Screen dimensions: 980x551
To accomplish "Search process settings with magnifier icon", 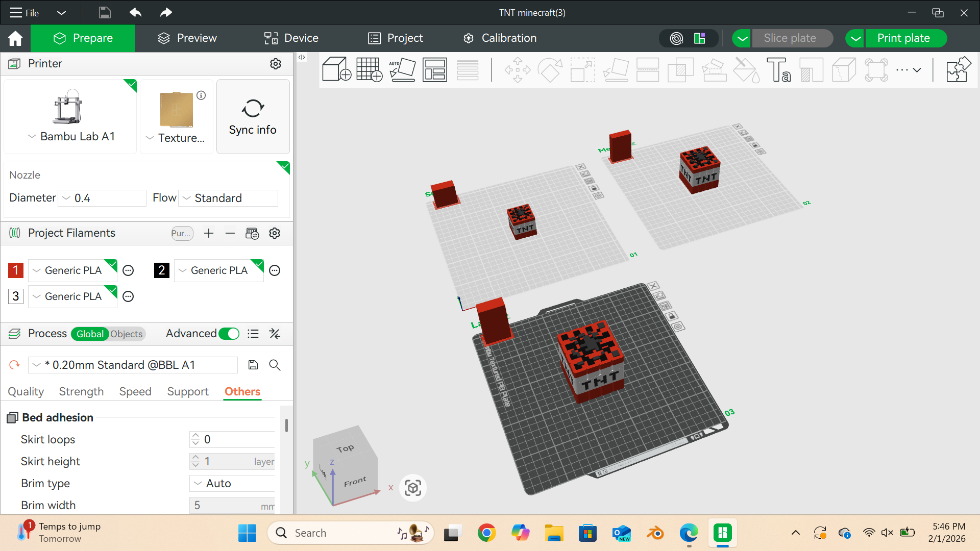I will coord(275,365).
